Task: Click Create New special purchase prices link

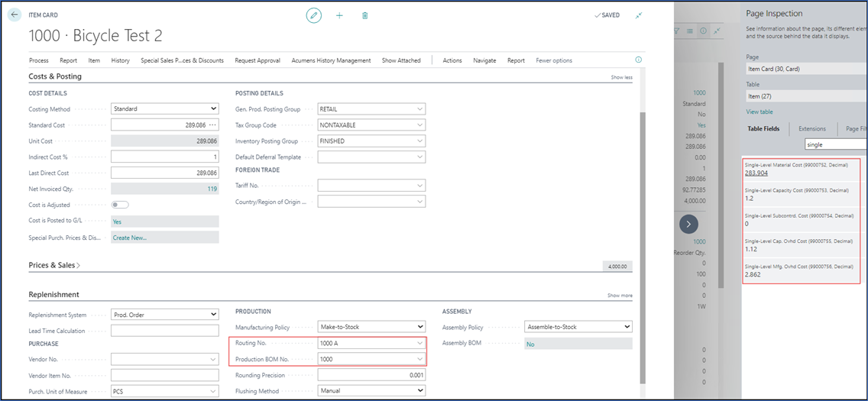Action: click(130, 238)
